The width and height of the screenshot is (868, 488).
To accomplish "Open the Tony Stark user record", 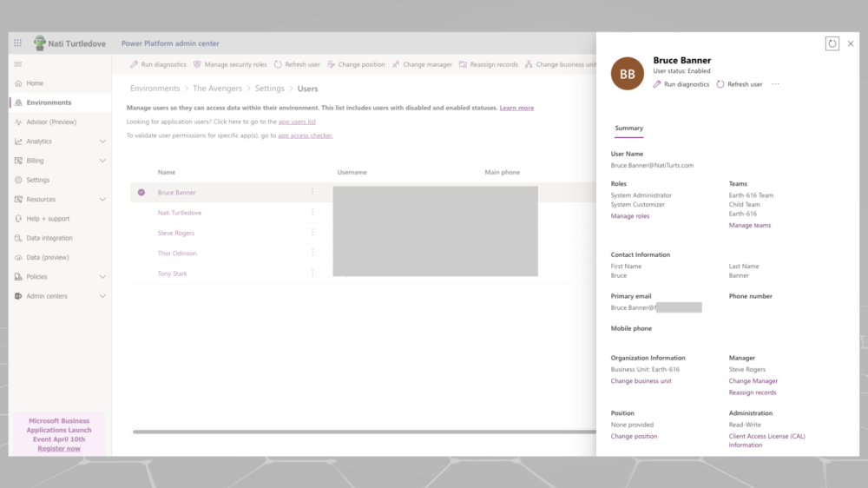I will tap(172, 274).
